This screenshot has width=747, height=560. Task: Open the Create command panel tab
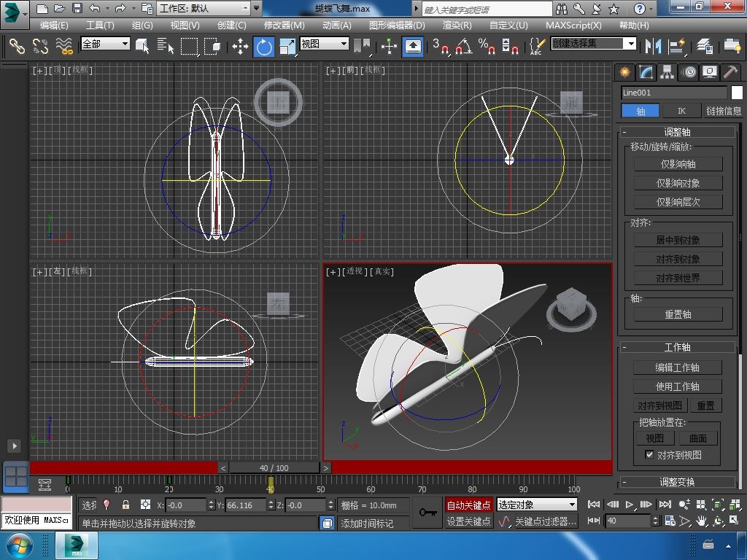pos(624,71)
